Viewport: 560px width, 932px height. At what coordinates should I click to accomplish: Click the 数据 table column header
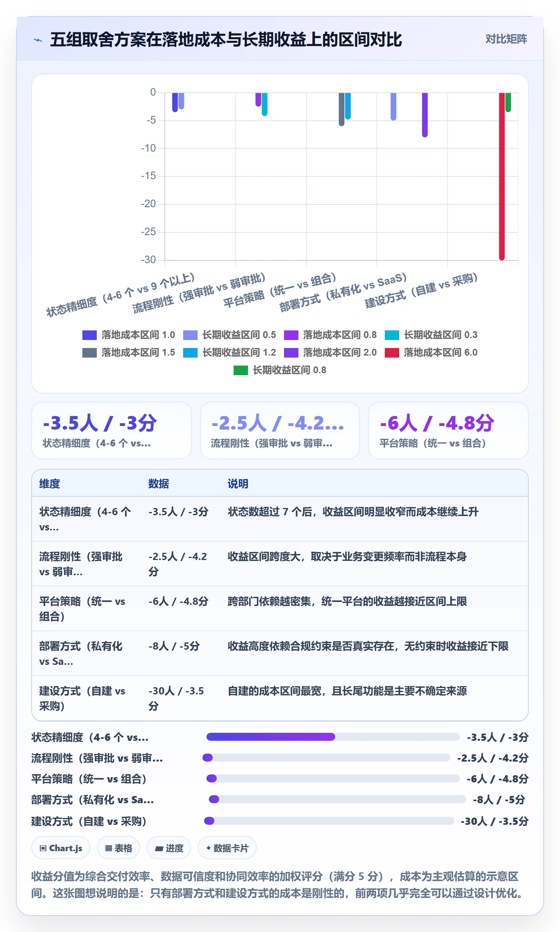pos(158,484)
